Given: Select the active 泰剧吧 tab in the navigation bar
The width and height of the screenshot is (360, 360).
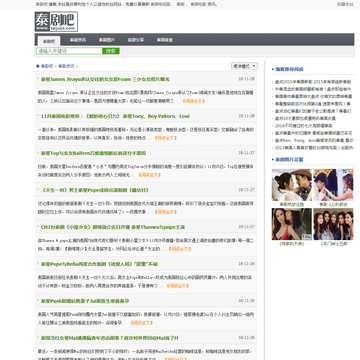Looking at the screenshot, I should [x=49, y=41].
